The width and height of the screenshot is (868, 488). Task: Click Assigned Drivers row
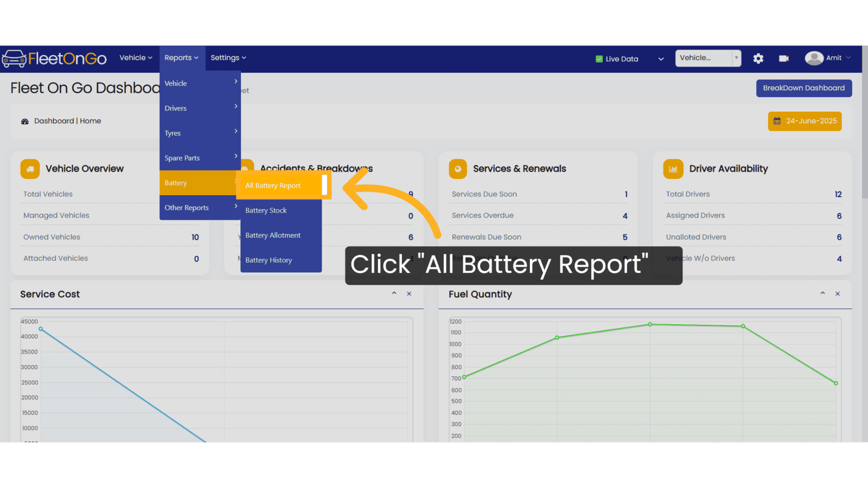[754, 215]
